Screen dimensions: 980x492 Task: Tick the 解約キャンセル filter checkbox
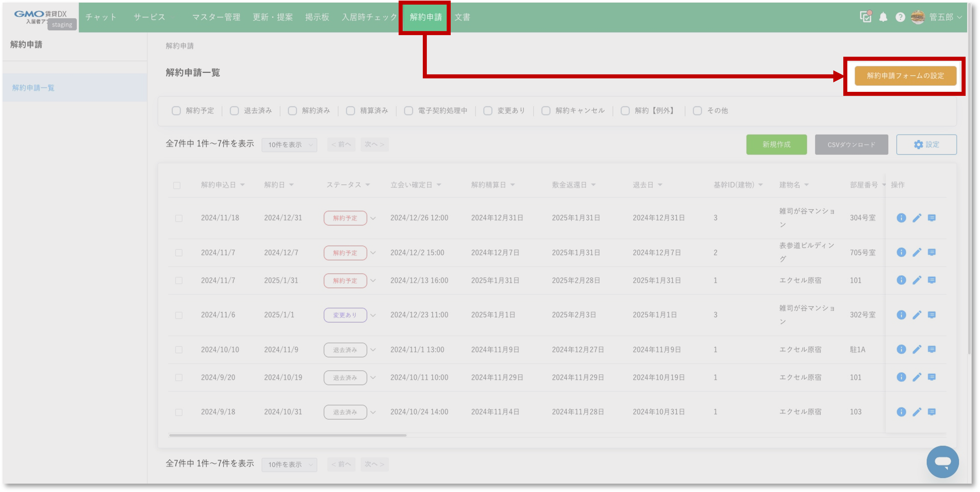(546, 111)
